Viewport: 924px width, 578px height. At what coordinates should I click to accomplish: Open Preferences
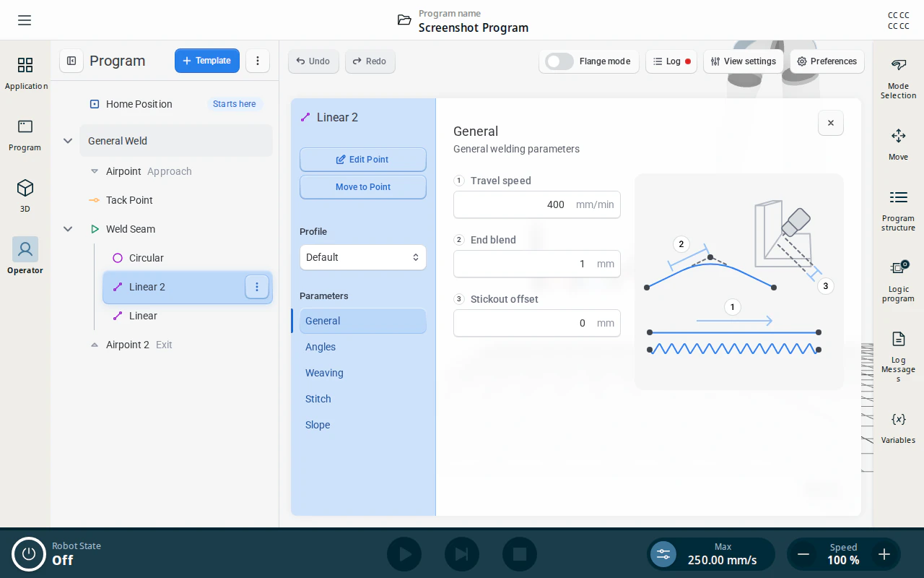(827, 61)
